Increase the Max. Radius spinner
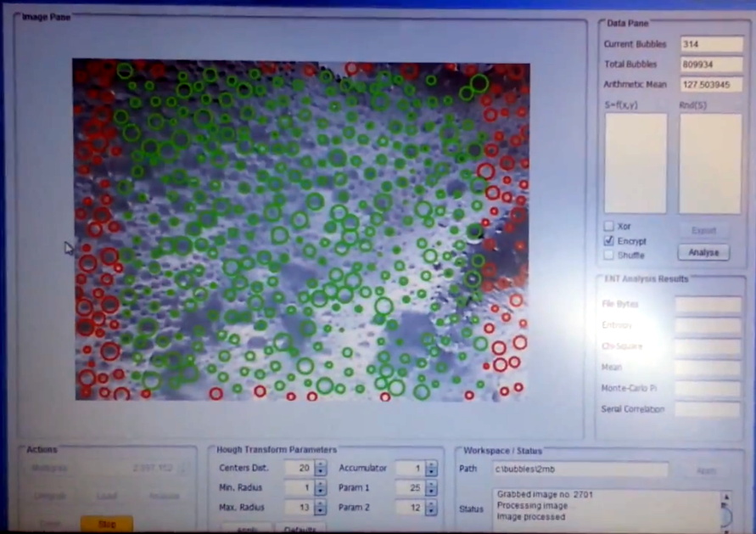 pyautogui.click(x=320, y=503)
